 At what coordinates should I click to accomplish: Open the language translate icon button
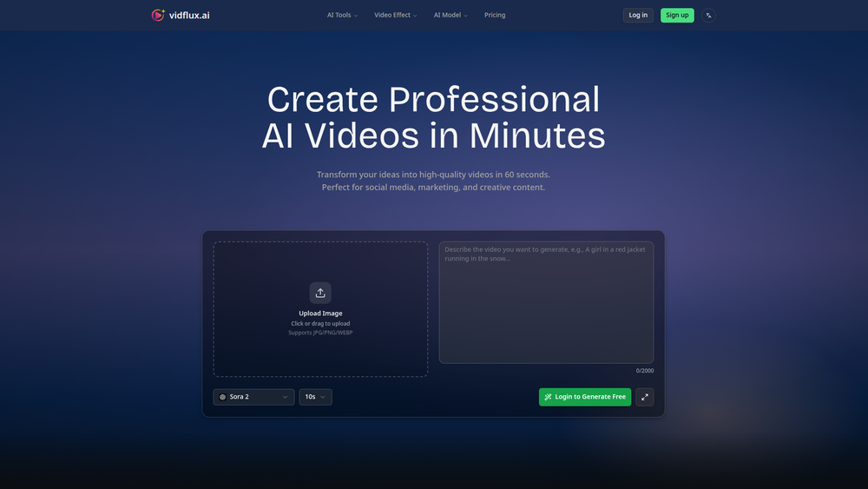[x=708, y=16]
